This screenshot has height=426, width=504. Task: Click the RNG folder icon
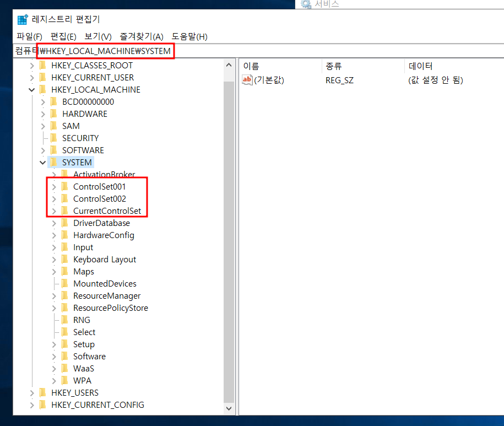[x=64, y=320]
